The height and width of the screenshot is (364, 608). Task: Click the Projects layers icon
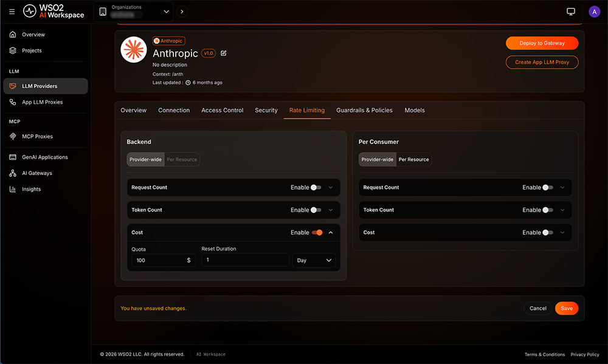pos(13,50)
